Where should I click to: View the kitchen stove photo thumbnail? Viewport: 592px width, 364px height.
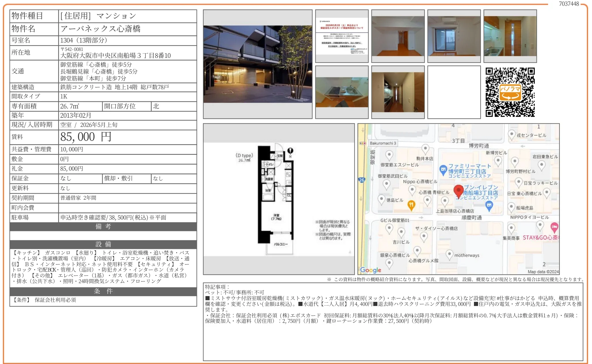pyautogui.click(x=341, y=91)
